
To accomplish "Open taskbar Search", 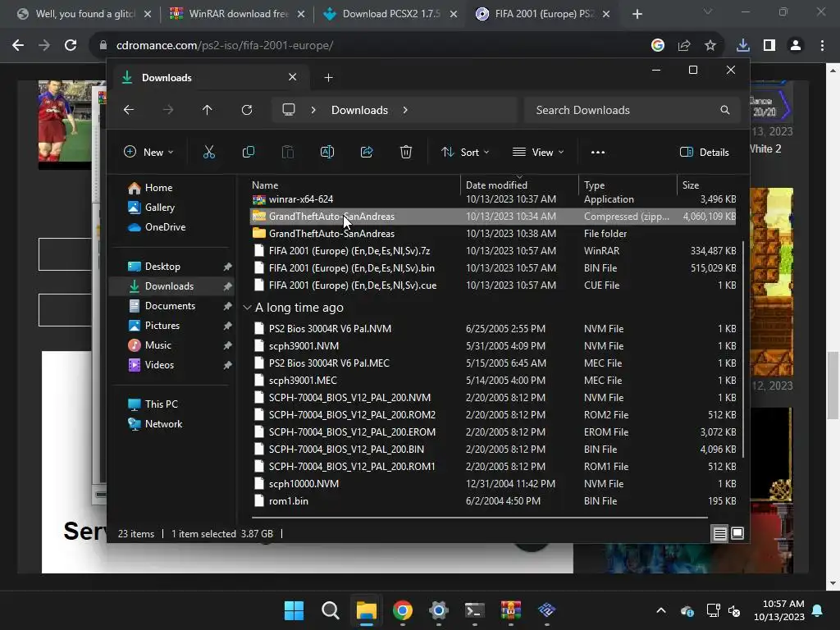I will (330, 610).
